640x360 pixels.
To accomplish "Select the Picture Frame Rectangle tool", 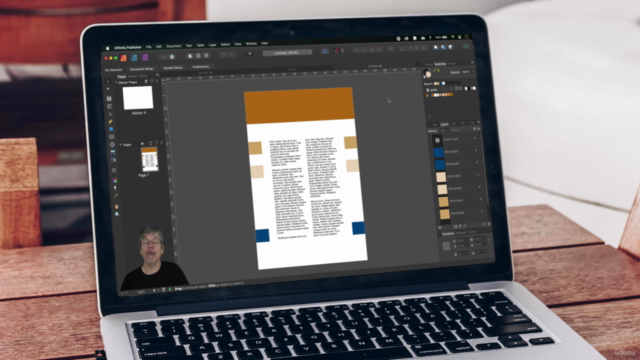I will point(111,137).
